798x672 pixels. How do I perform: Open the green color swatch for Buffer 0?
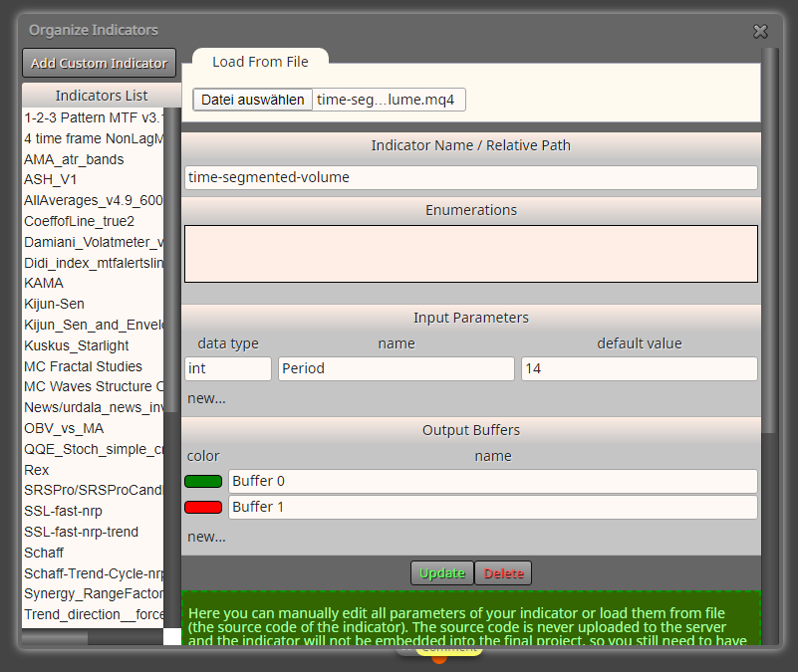point(203,481)
